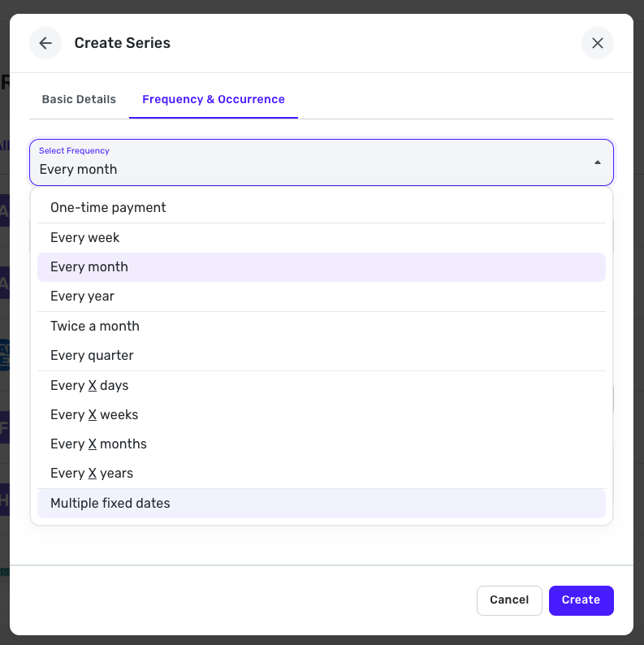Viewport: 644px width, 645px height.
Task: Pick Every X months option
Action: coord(98,444)
